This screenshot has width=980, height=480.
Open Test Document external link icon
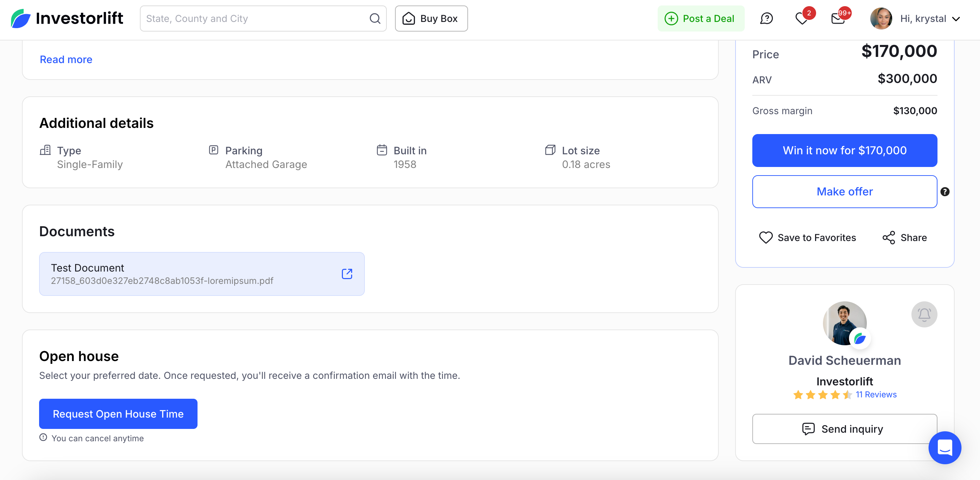point(347,274)
